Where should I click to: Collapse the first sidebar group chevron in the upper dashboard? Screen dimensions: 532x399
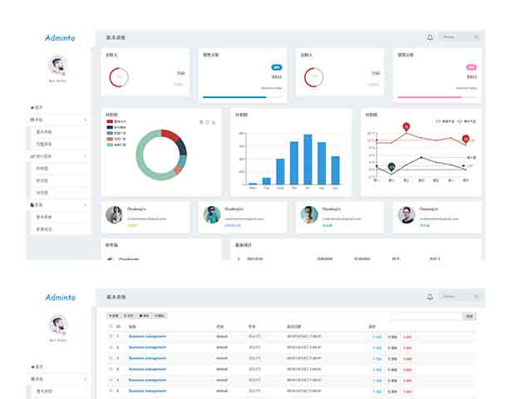pyautogui.click(x=85, y=120)
